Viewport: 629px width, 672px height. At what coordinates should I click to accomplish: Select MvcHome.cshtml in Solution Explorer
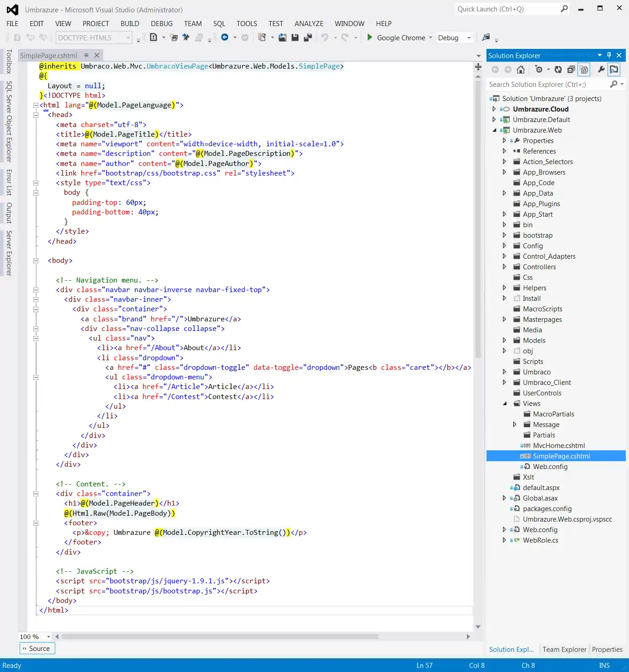click(559, 445)
